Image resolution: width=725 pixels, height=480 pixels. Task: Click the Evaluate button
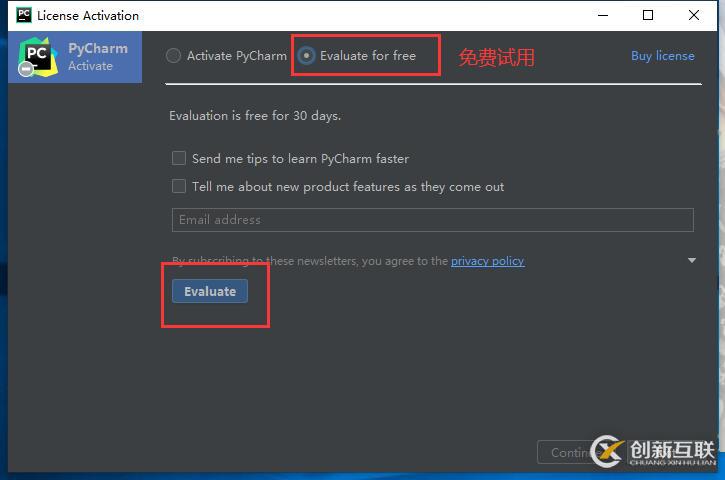point(210,291)
